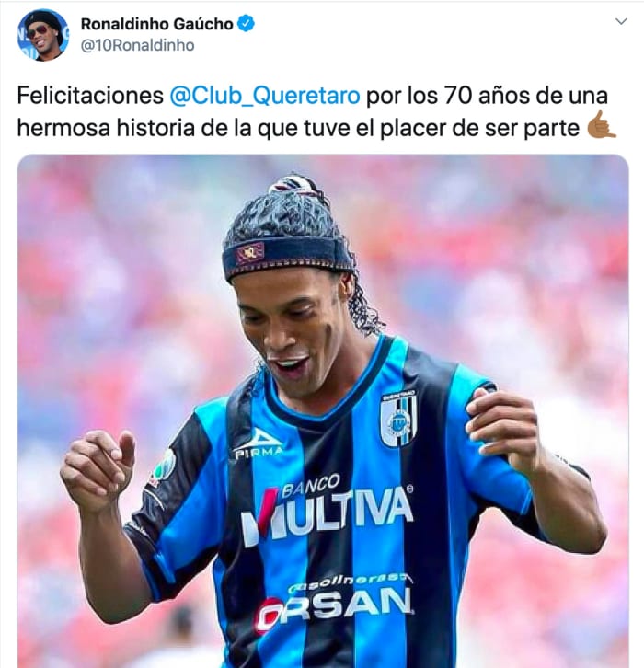Open the Ronaldinho Gaúcho display name

coord(156,24)
